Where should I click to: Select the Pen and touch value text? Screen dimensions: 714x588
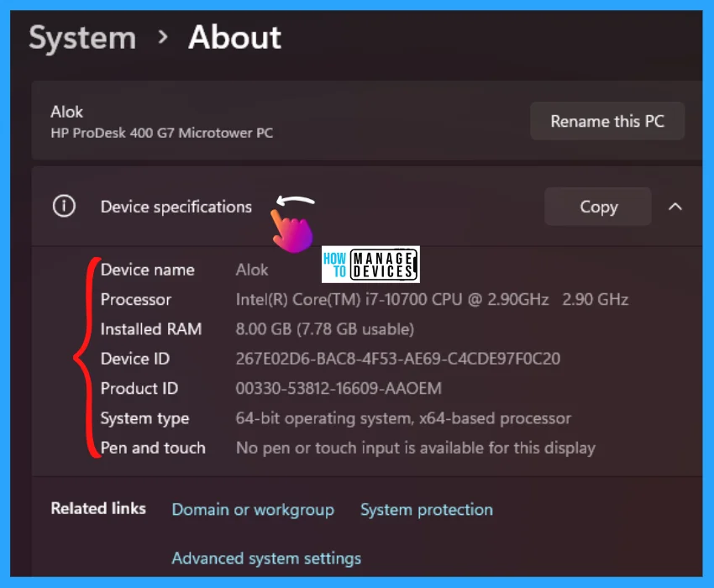coord(416,448)
